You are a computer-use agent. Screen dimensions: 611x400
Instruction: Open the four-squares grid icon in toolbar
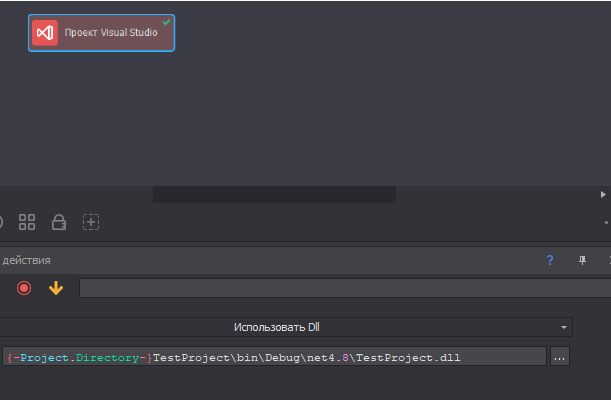[x=27, y=222]
